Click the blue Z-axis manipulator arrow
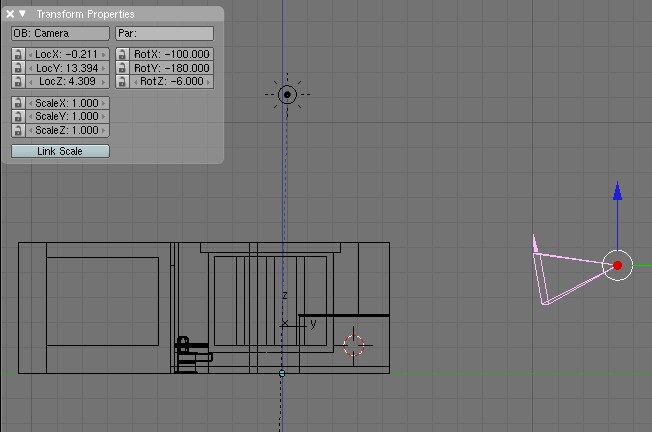Viewport: 652px width, 432px height. pyautogui.click(x=617, y=192)
